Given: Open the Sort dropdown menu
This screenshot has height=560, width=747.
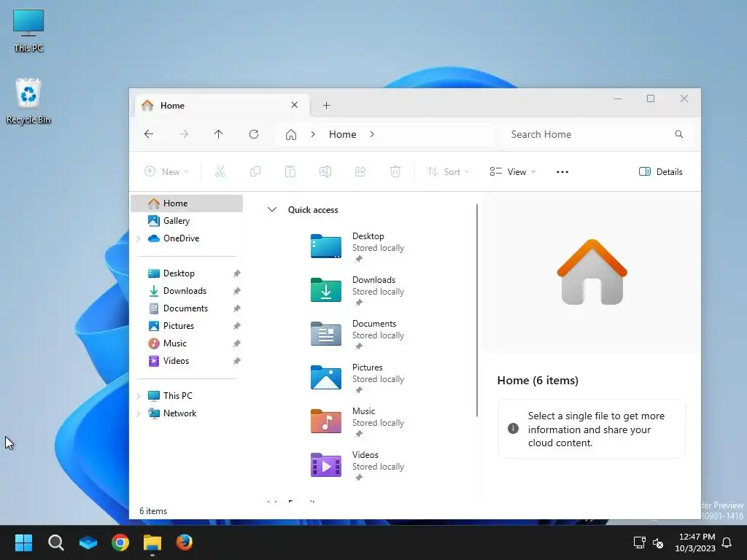Looking at the screenshot, I should [x=448, y=172].
